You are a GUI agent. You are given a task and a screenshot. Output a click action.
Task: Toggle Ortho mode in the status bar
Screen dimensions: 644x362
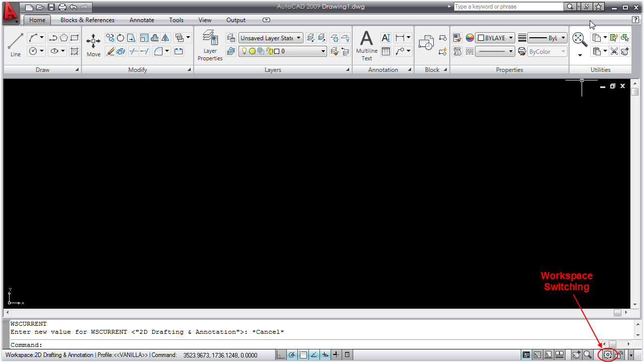[x=281, y=354]
